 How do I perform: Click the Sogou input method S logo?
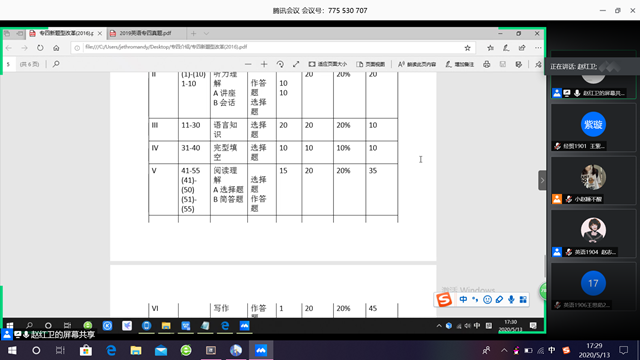(444, 300)
